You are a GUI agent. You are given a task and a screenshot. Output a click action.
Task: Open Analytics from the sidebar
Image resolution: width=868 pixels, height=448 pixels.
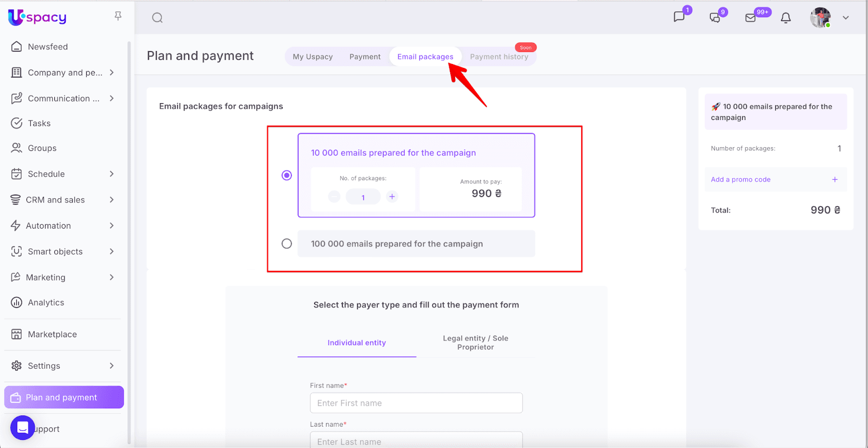pos(46,302)
